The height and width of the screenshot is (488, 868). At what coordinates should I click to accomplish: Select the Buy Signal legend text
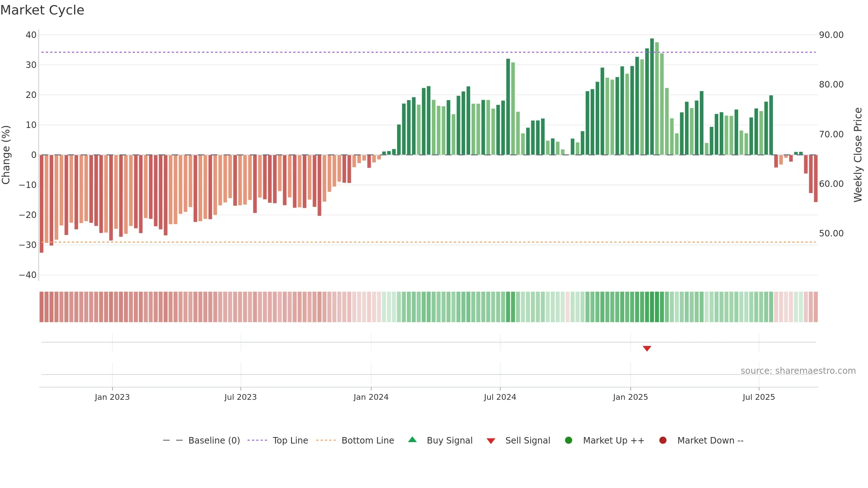pos(450,440)
